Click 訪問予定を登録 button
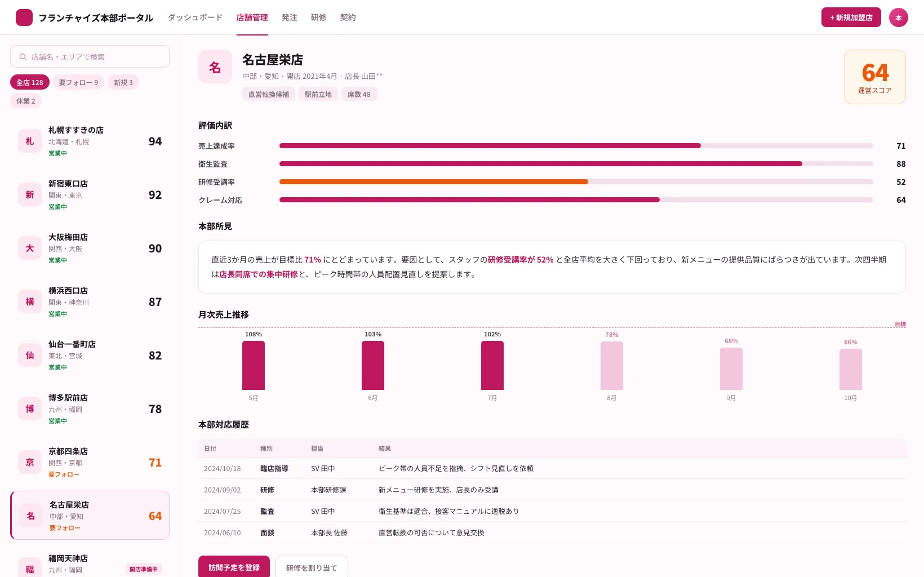Image resolution: width=924 pixels, height=577 pixels. [234, 567]
